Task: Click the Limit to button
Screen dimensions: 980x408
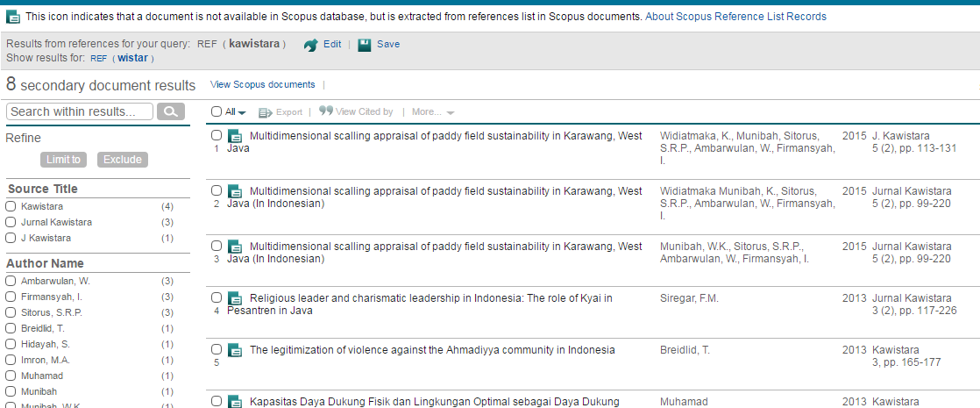Action: click(x=65, y=160)
